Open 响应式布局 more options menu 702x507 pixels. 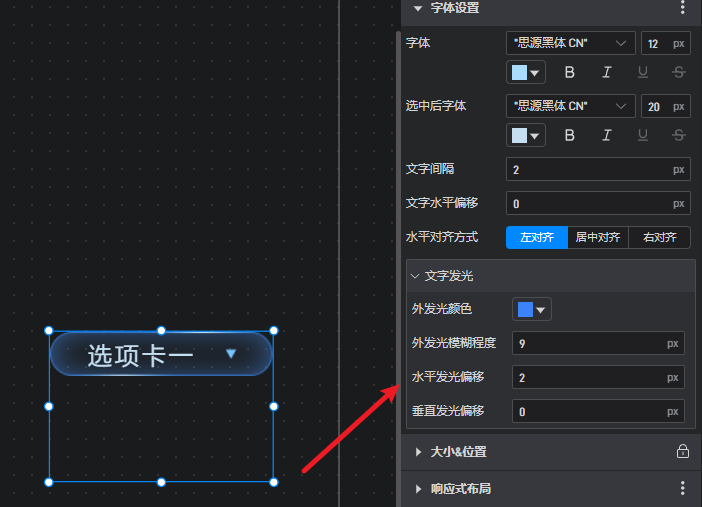point(682,488)
